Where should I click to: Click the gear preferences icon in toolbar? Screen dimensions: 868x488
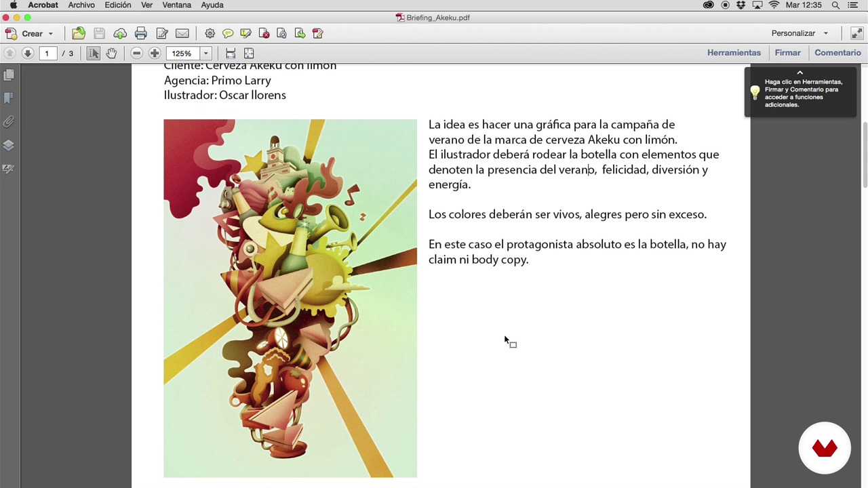tap(210, 33)
